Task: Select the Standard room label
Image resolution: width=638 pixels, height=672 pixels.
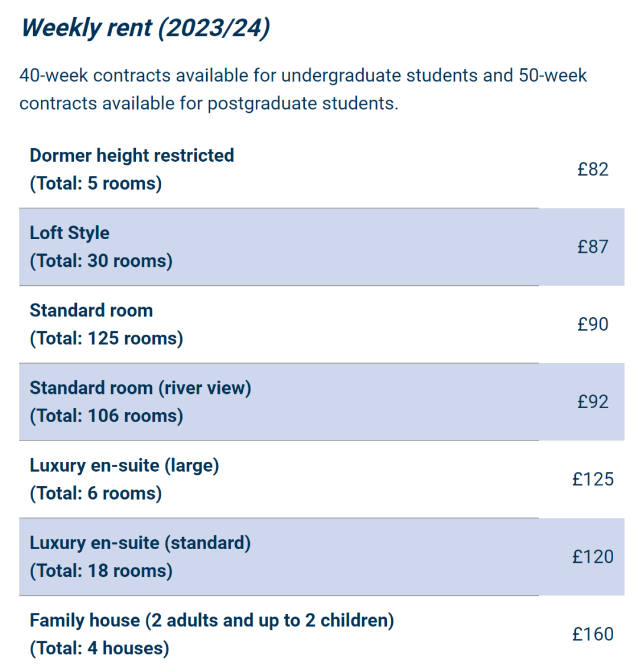Action: coord(92,310)
